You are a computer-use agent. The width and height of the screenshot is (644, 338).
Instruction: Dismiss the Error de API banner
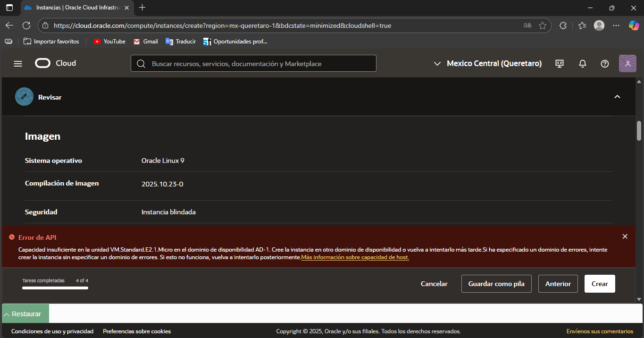click(x=625, y=237)
